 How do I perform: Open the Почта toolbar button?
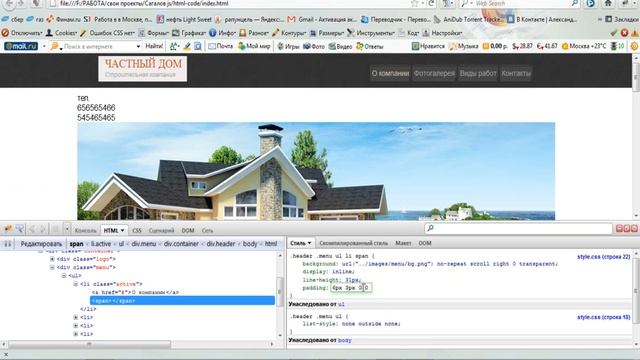click(x=221, y=46)
